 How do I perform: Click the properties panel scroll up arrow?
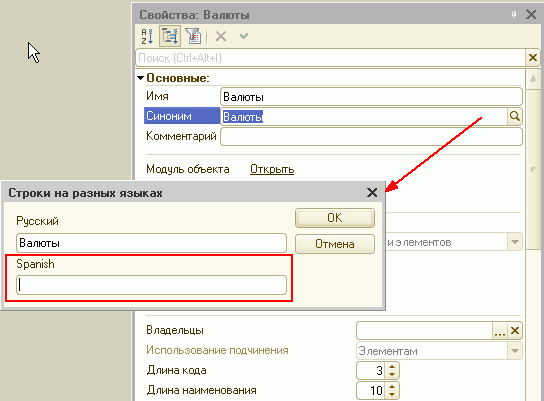[x=533, y=79]
